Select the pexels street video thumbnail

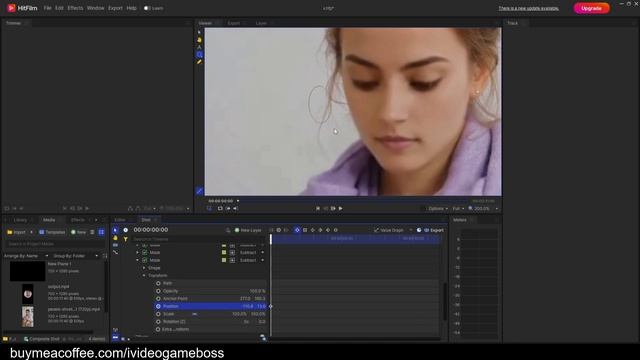tap(28, 316)
